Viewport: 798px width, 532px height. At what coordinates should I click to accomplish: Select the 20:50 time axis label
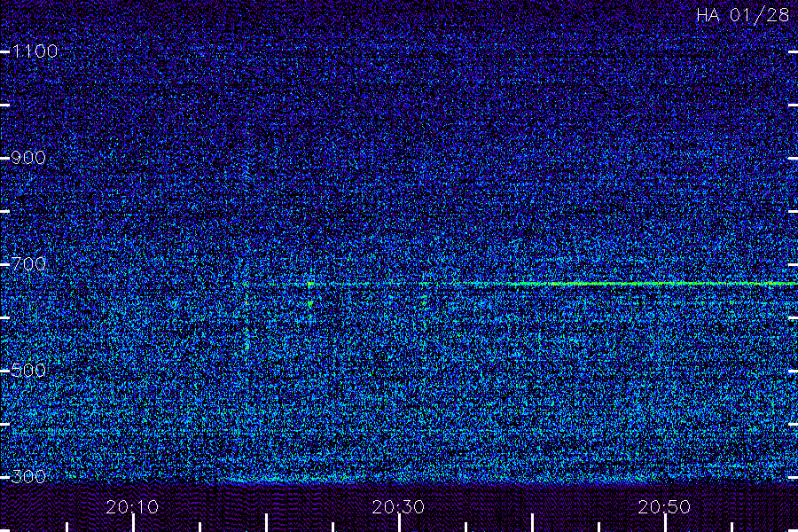(x=664, y=507)
